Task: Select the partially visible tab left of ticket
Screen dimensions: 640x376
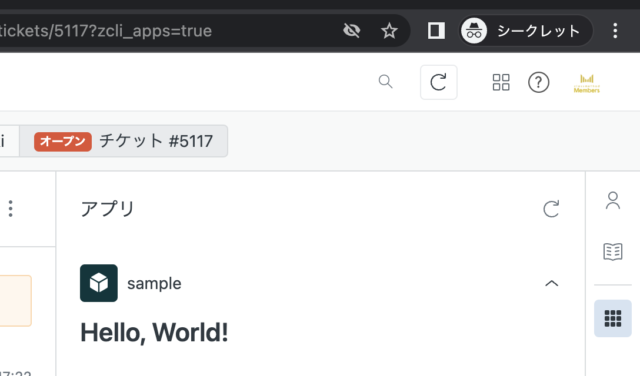Action: (9, 141)
